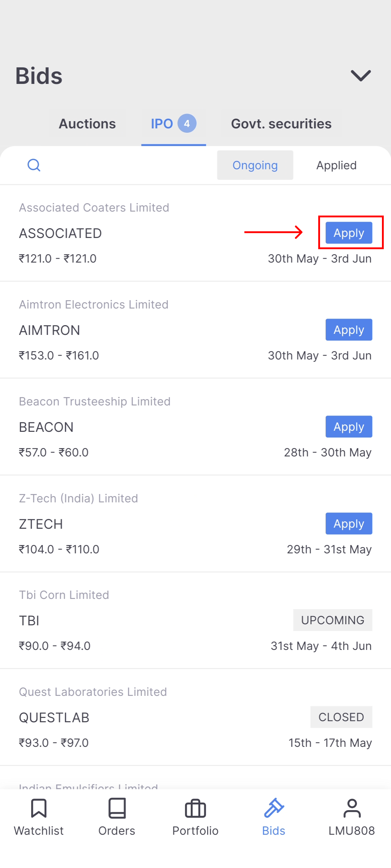Switch to the Ongoing filter

[x=255, y=165]
